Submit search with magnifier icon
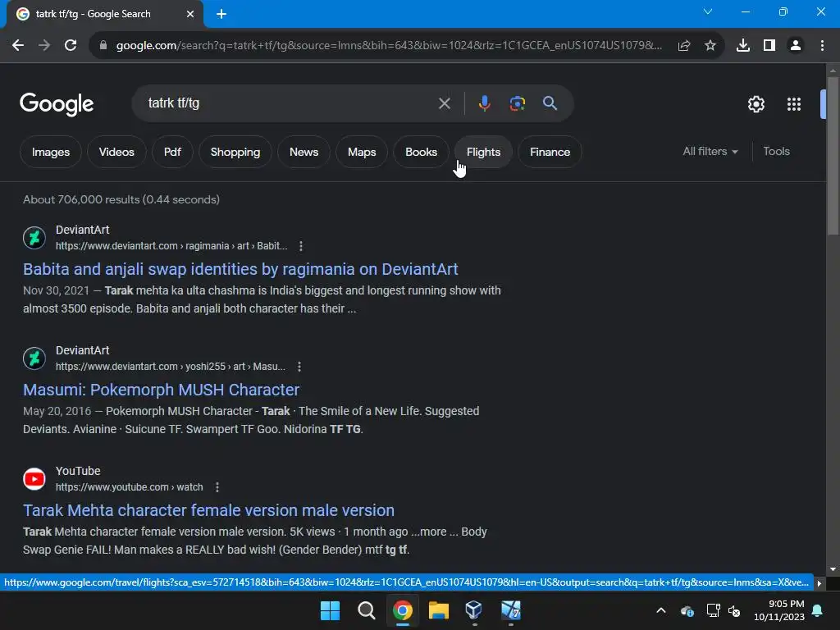 point(550,103)
